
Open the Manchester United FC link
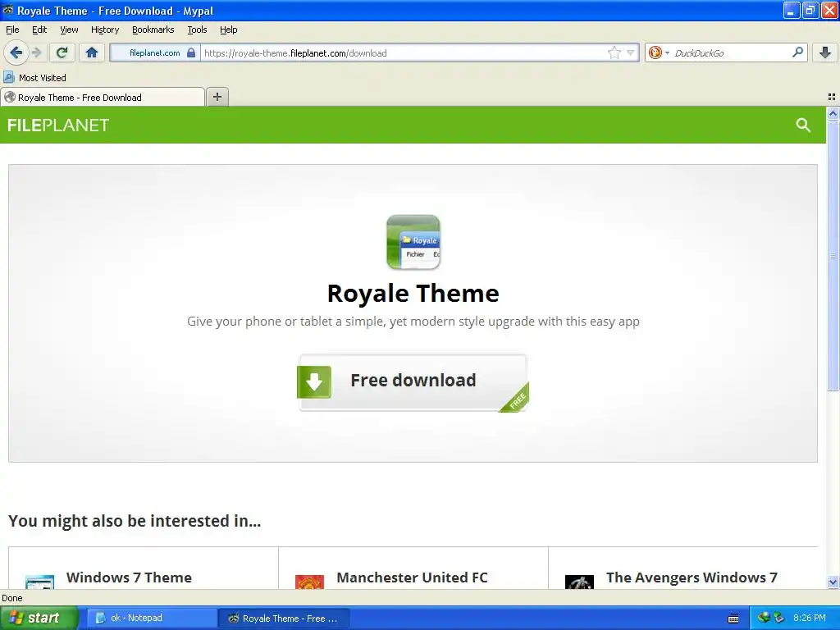click(x=412, y=577)
